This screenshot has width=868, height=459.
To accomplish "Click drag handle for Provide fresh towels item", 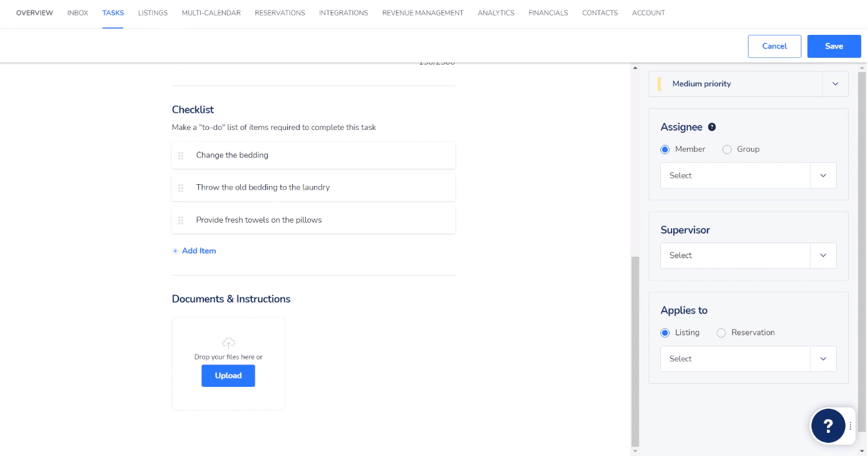I will (x=181, y=220).
